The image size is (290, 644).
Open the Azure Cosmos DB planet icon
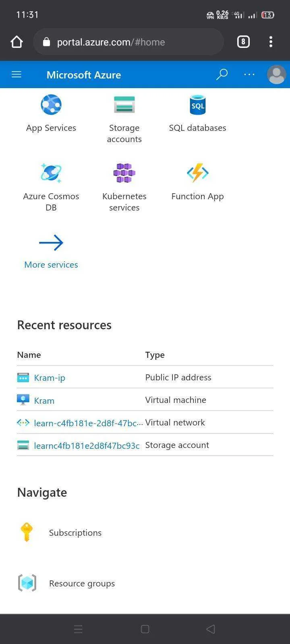51,173
